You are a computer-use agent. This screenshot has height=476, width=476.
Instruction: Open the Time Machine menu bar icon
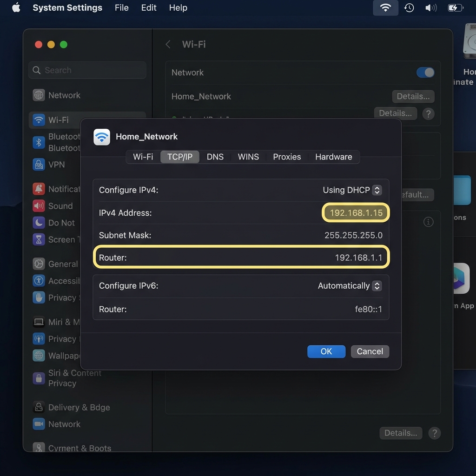coord(409,7)
